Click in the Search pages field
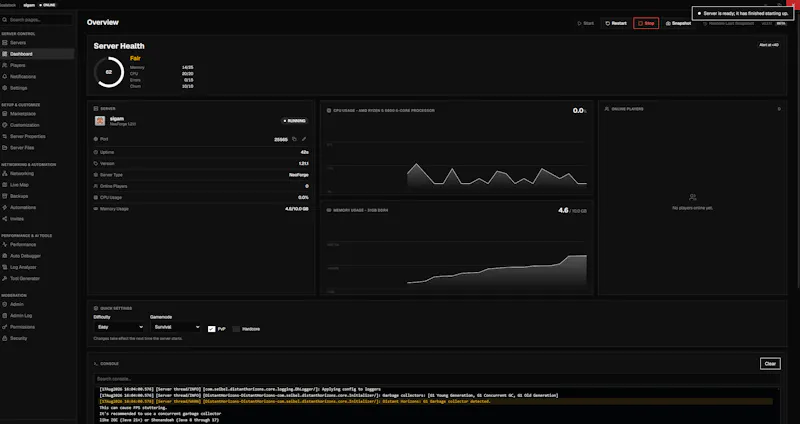This screenshot has height=424, width=800. pos(37,20)
